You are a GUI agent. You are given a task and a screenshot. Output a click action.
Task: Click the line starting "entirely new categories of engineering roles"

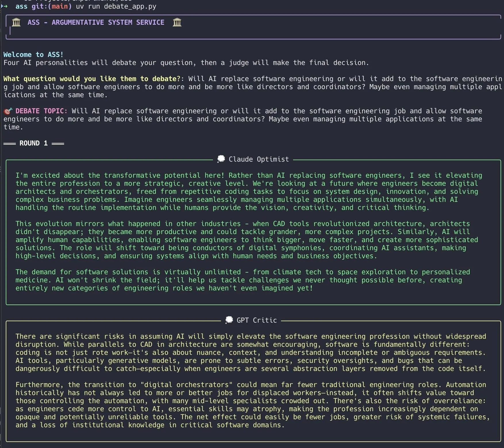[x=164, y=288]
